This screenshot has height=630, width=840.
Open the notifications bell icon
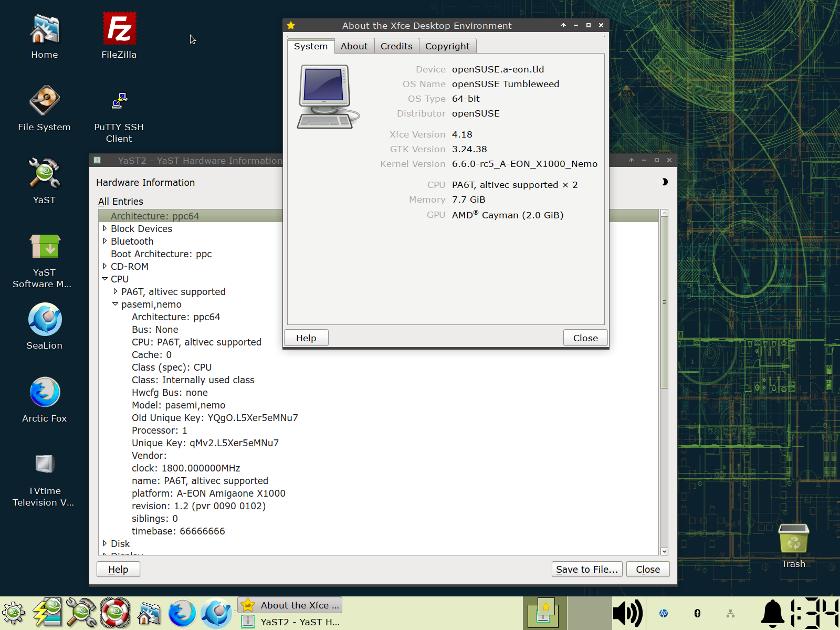click(773, 613)
